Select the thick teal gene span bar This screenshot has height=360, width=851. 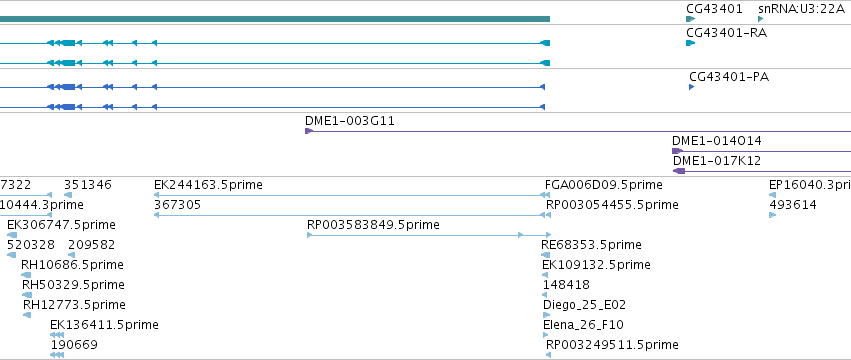(275, 19)
